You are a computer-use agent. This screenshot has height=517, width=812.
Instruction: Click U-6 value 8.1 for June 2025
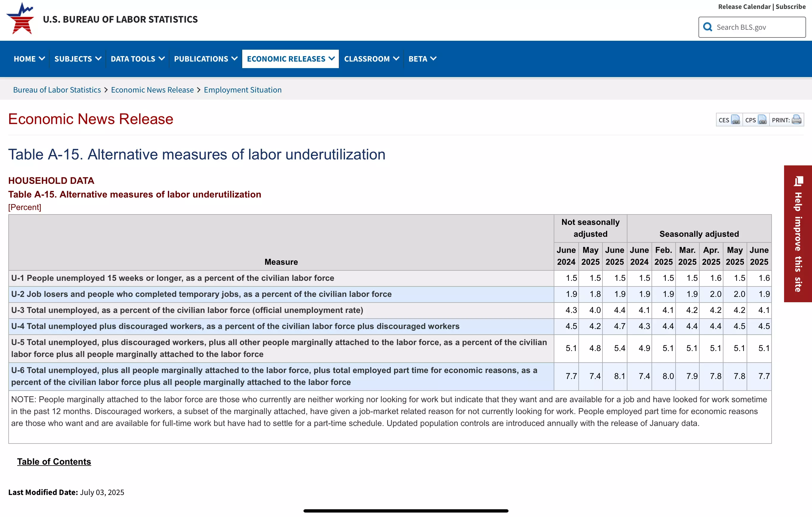coord(615,376)
